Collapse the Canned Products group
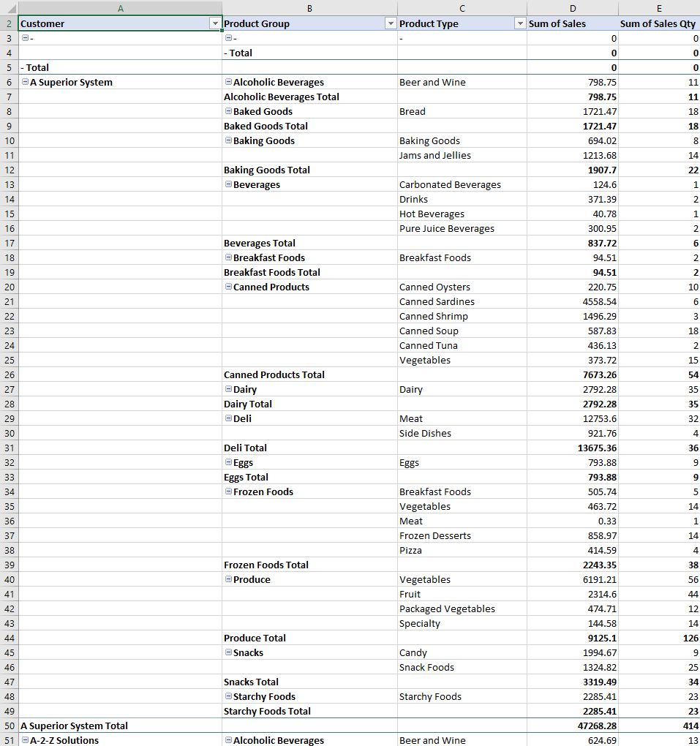 pyautogui.click(x=228, y=287)
